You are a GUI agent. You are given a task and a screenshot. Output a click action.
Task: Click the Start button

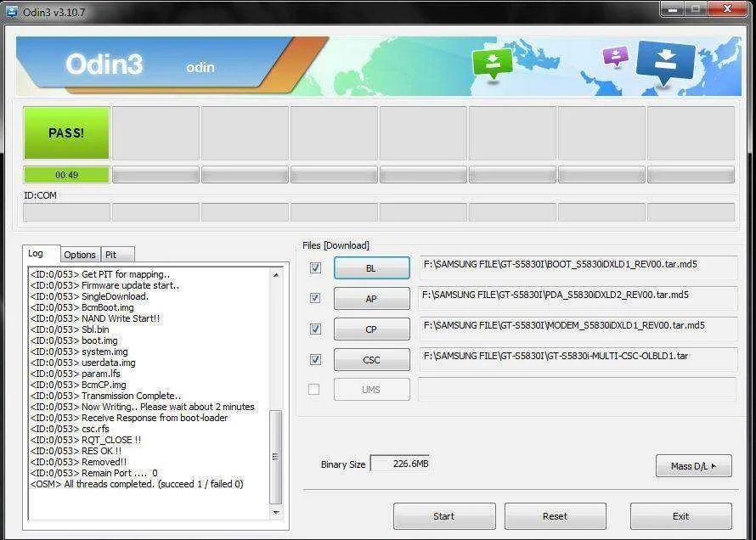click(444, 516)
